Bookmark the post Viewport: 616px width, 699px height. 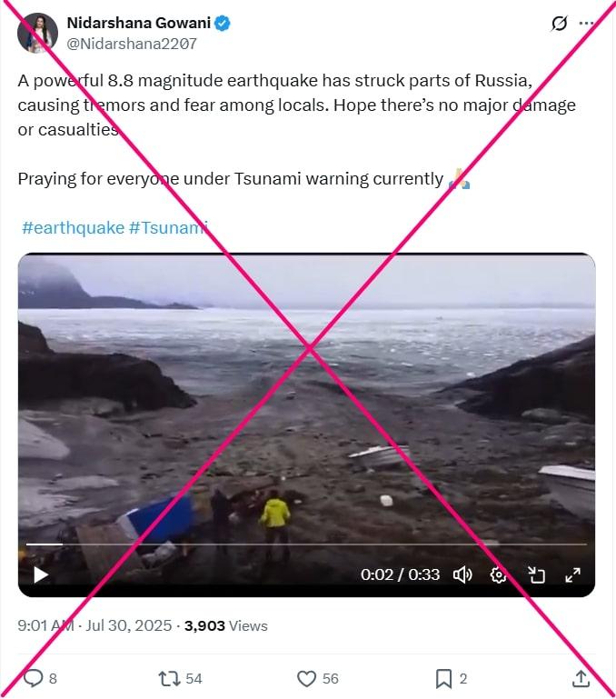443,679
